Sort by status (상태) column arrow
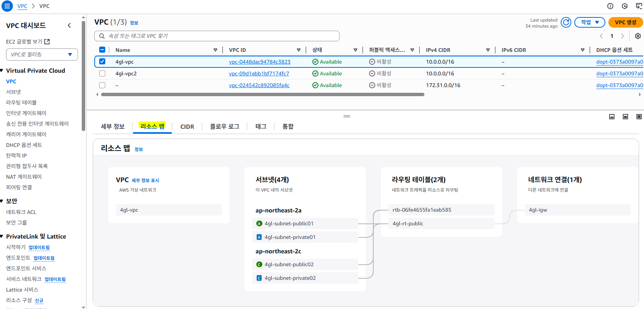The height and width of the screenshot is (309, 644). (x=356, y=50)
